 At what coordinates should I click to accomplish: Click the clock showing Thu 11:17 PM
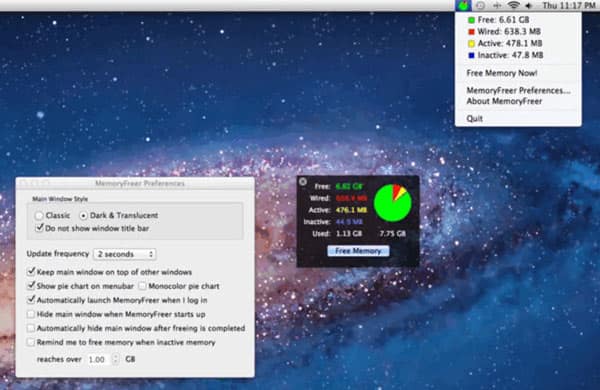(568, 5)
